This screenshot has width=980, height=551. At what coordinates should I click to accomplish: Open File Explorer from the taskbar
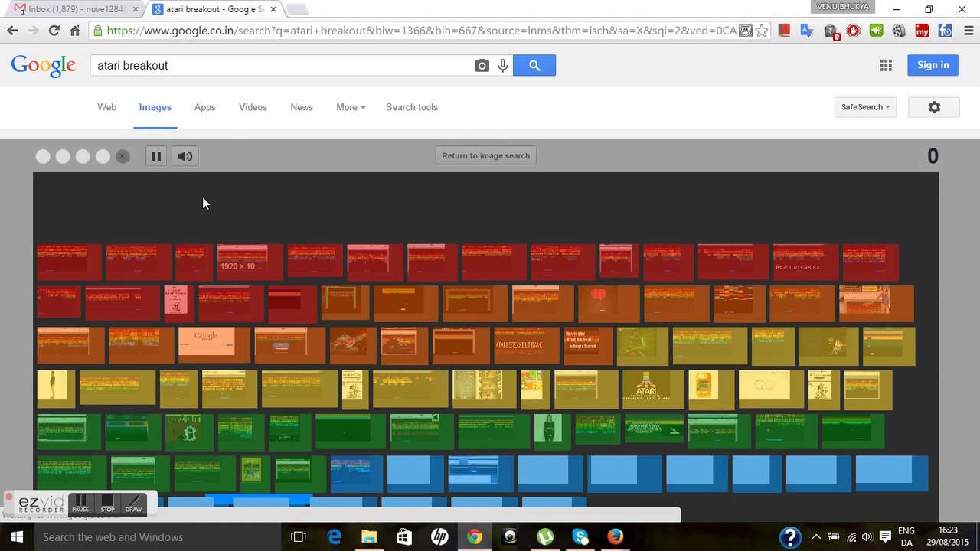(369, 537)
